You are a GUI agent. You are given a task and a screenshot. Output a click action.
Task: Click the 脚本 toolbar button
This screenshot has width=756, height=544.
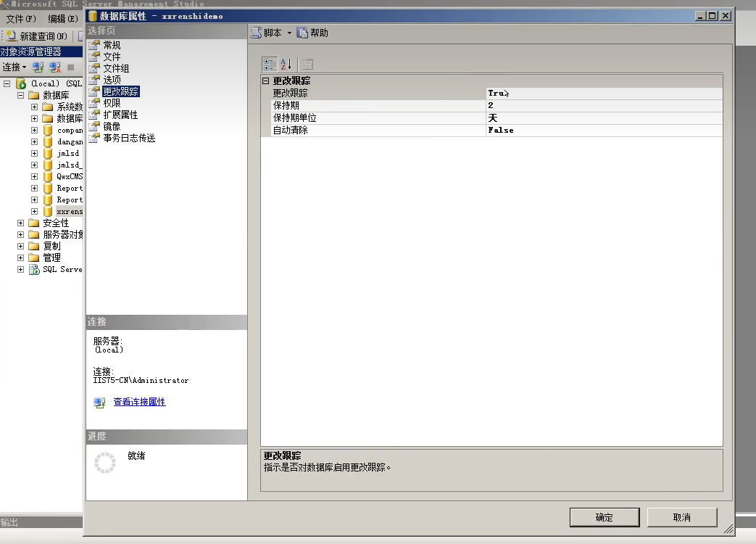coord(267,33)
